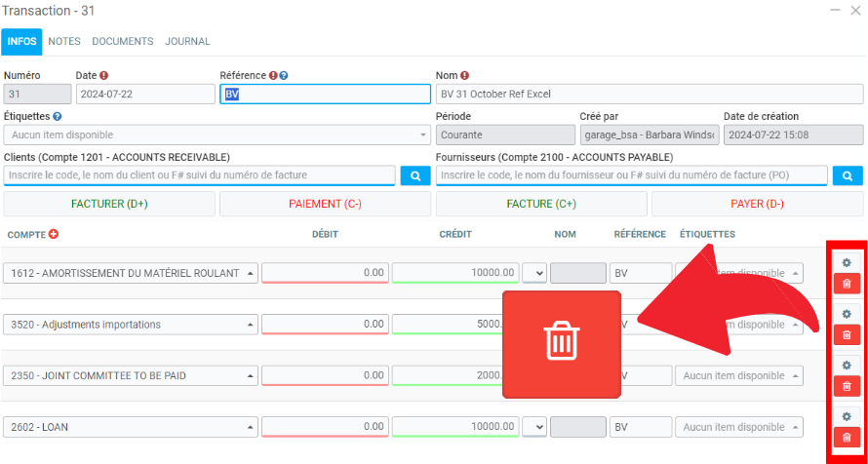Click the search icon for the Clients field
868x464 pixels.
coord(414,175)
